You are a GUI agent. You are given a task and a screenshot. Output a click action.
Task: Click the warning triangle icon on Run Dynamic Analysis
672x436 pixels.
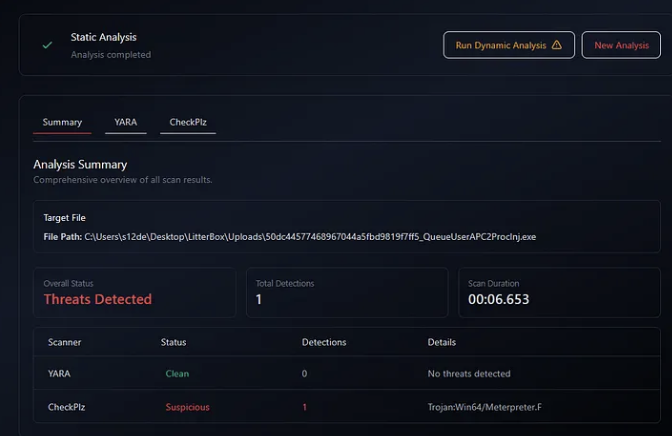pyautogui.click(x=557, y=45)
